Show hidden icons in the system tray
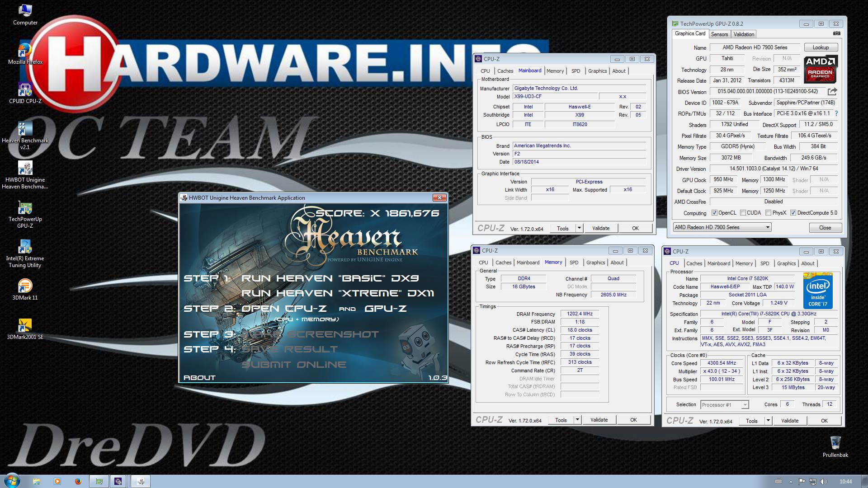This screenshot has width=868, height=488. click(x=791, y=482)
